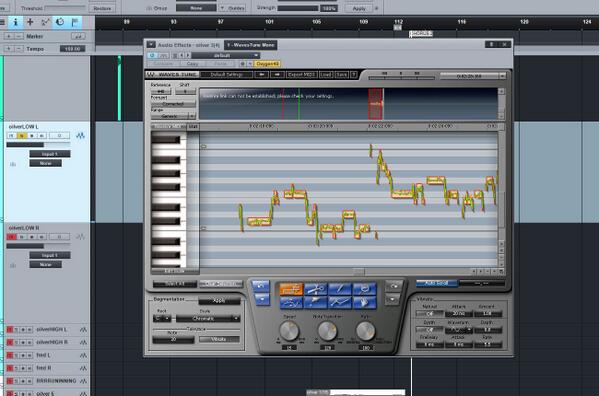Click the silverLOW L volume fader
The width and height of the screenshot is (599, 396).
point(38,145)
